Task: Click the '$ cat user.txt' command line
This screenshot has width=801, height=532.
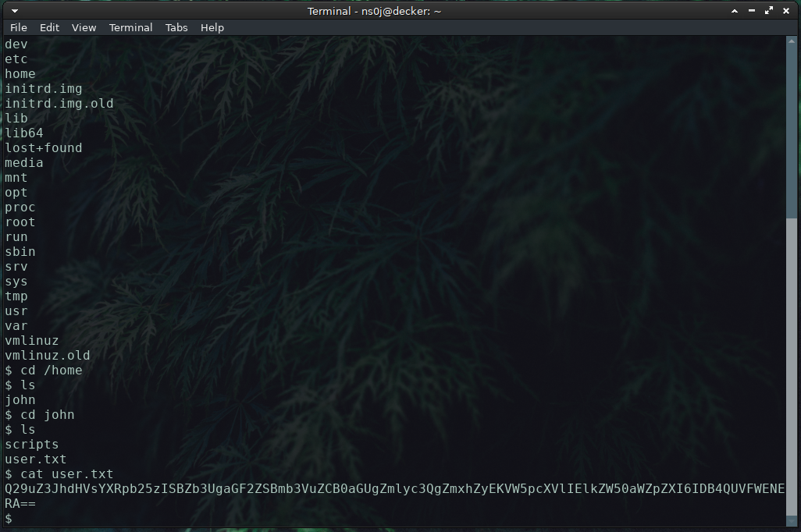Action: pos(59,474)
